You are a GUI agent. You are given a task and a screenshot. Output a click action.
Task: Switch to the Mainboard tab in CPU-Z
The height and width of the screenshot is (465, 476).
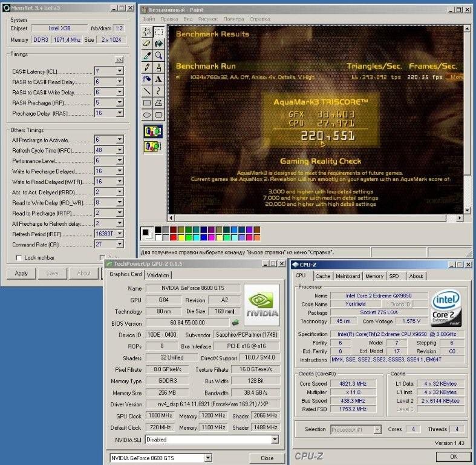[348, 276]
